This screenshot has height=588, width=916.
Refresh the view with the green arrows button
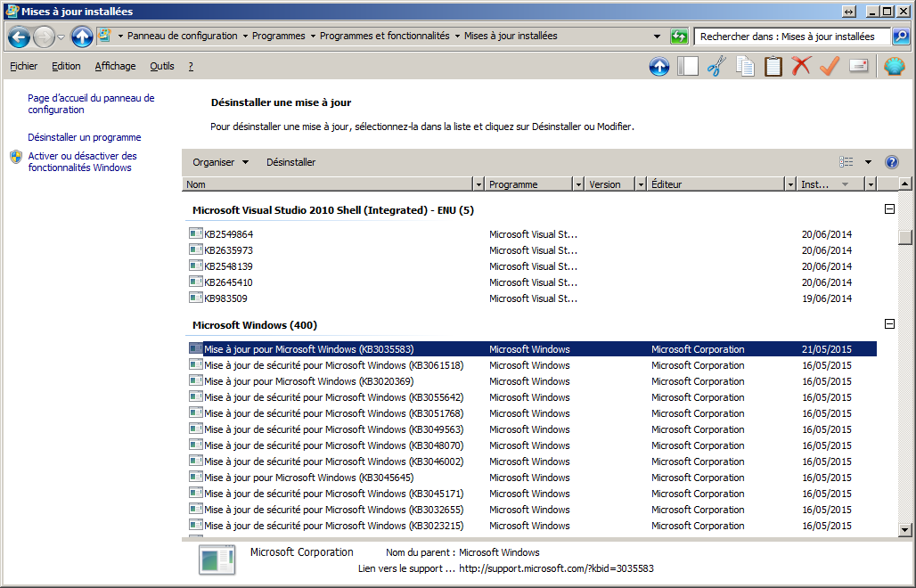click(x=679, y=37)
